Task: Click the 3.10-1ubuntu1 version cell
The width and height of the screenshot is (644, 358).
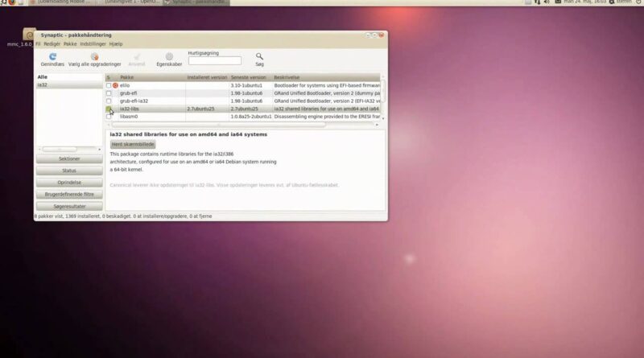Action: [246, 85]
